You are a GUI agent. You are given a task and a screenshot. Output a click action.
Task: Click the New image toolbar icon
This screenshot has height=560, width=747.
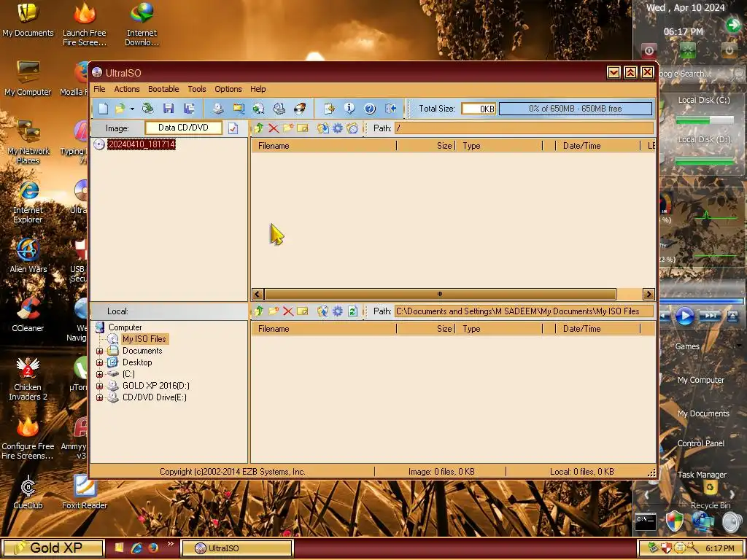click(103, 109)
